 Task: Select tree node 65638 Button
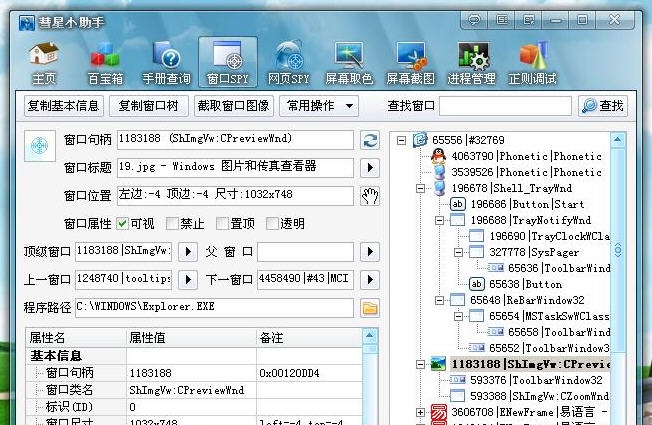pyautogui.click(x=526, y=284)
